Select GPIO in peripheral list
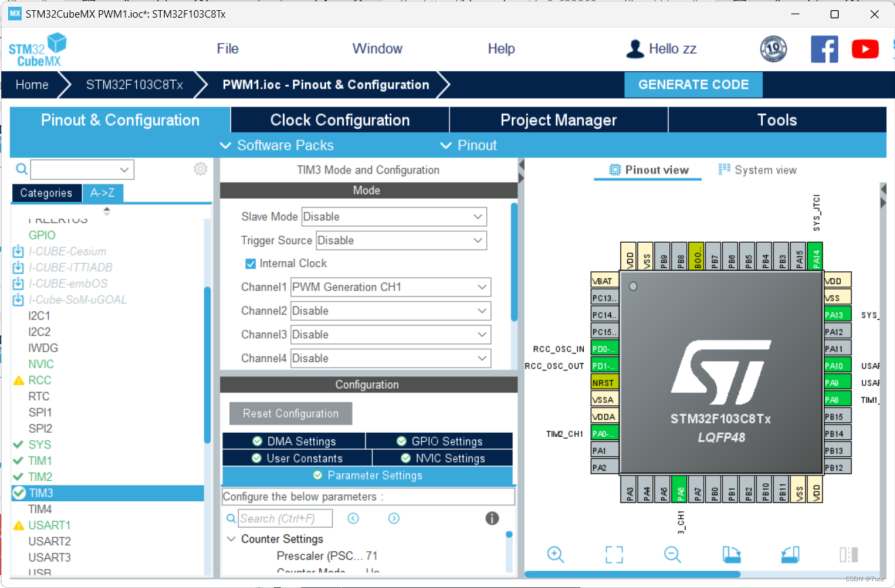895x588 pixels. (x=42, y=235)
